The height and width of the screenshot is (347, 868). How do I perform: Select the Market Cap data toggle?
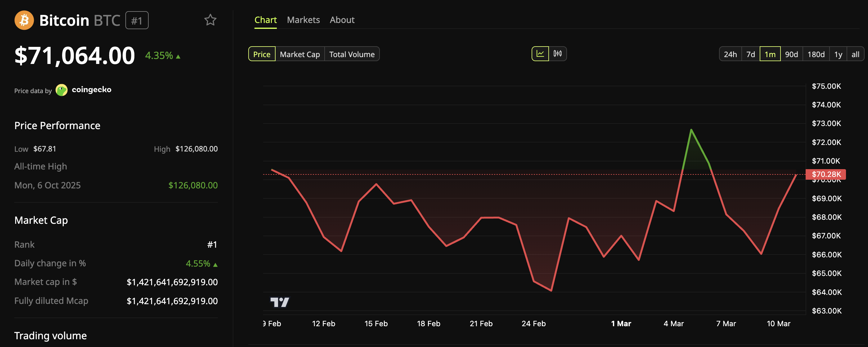[x=299, y=54]
